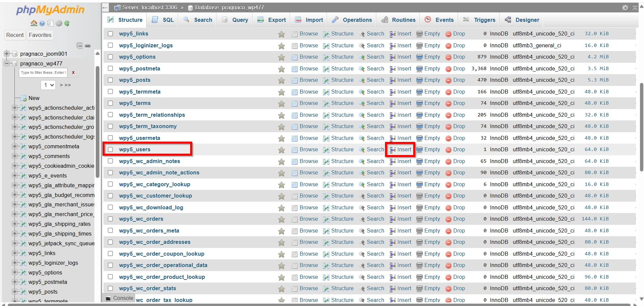Empty the wpy5_options table

point(428,57)
